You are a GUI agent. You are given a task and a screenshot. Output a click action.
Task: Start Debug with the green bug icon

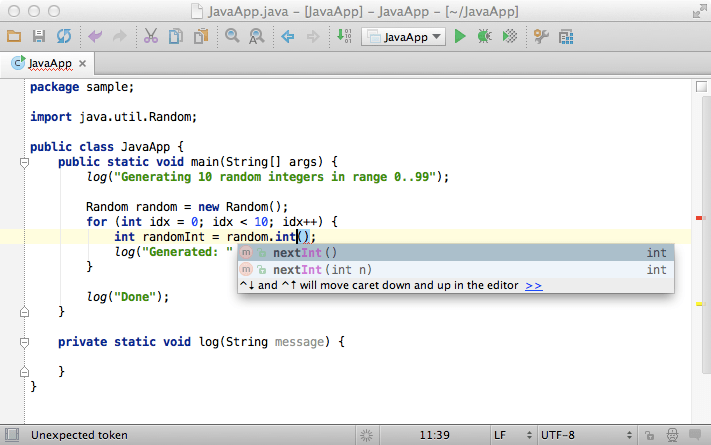click(x=485, y=36)
